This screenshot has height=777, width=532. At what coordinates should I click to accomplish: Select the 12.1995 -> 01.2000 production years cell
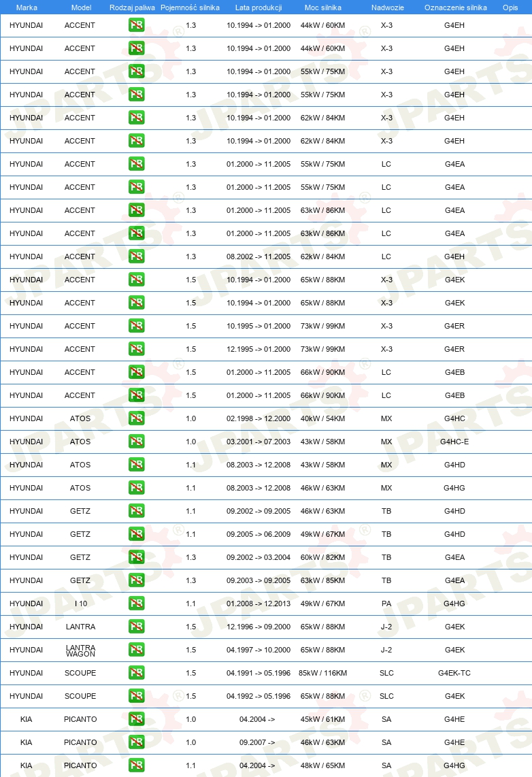click(x=259, y=349)
